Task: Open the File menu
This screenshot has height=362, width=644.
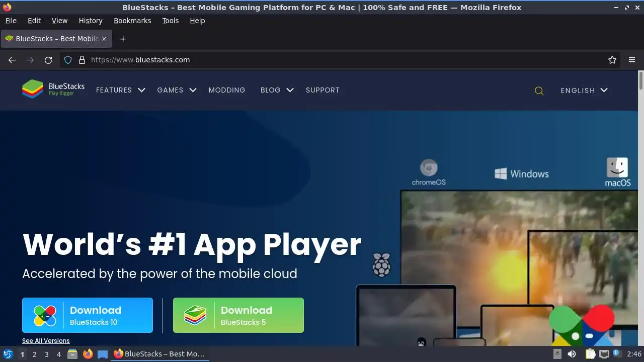Action: [x=11, y=21]
